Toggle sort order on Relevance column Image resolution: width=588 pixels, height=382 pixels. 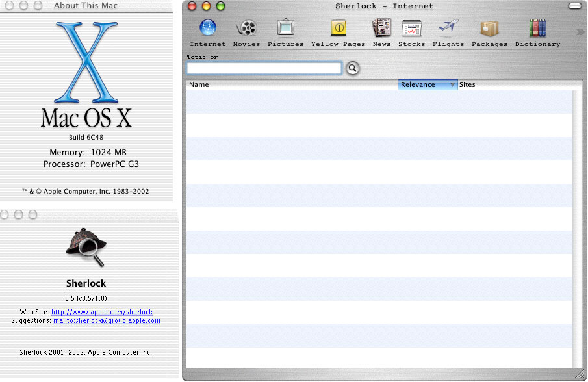click(x=428, y=84)
